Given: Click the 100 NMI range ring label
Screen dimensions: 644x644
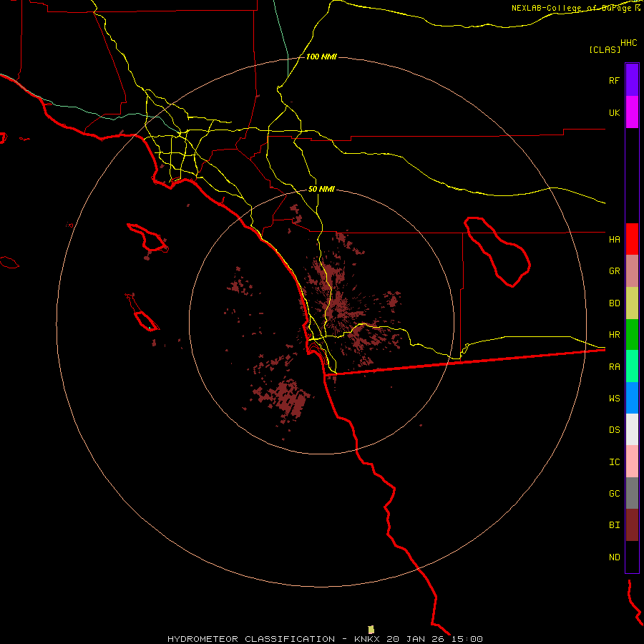Looking at the screenshot, I should click(x=321, y=57).
